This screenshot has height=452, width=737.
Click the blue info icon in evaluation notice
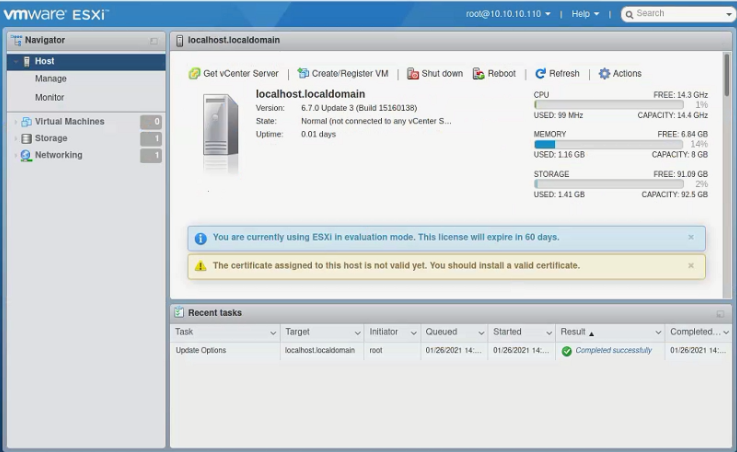click(x=201, y=239)
